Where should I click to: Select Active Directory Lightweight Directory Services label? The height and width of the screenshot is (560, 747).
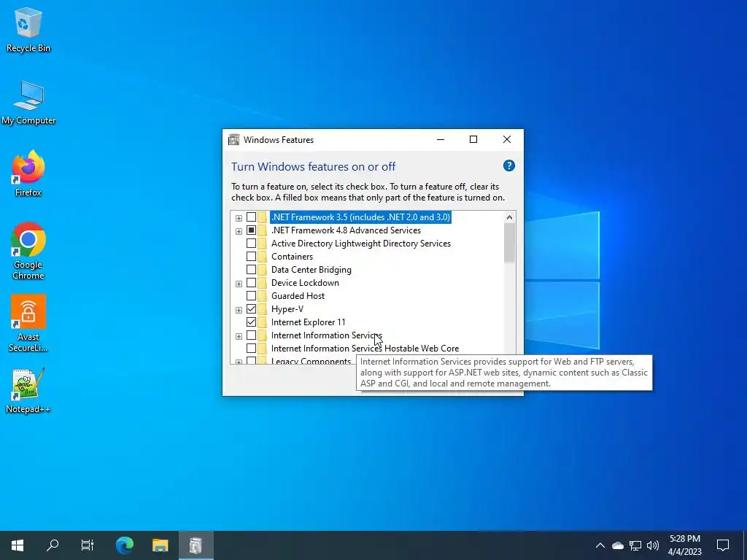pyautogui.click(x=360, y=244)
